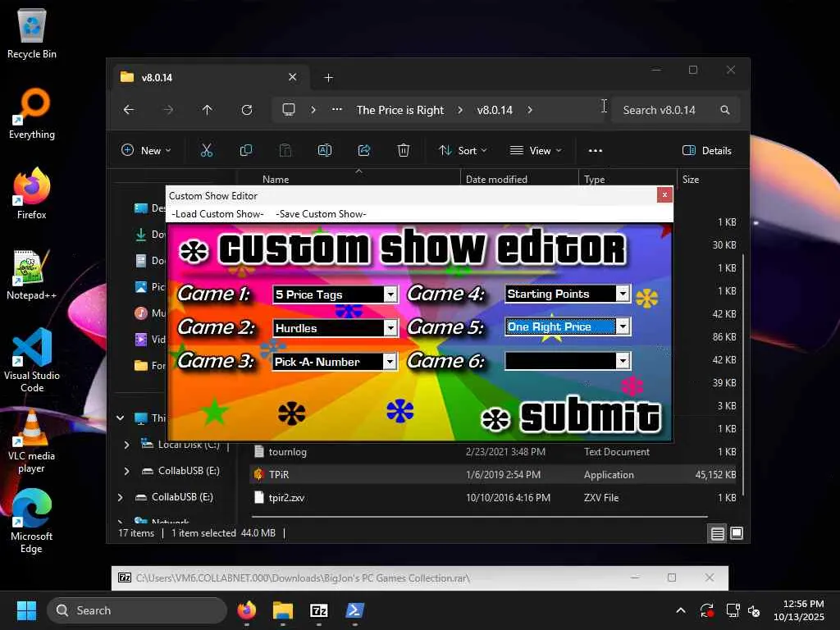Switch to large thumbnails view layout

(737, 533)
